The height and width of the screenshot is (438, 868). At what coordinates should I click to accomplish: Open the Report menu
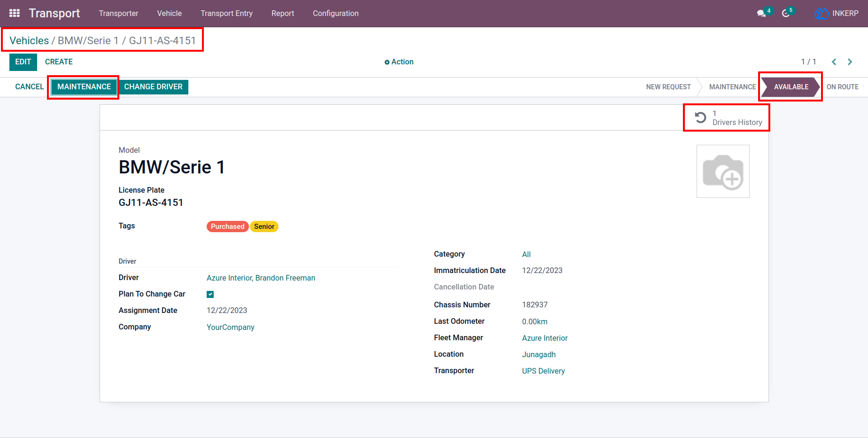(283, 13)
